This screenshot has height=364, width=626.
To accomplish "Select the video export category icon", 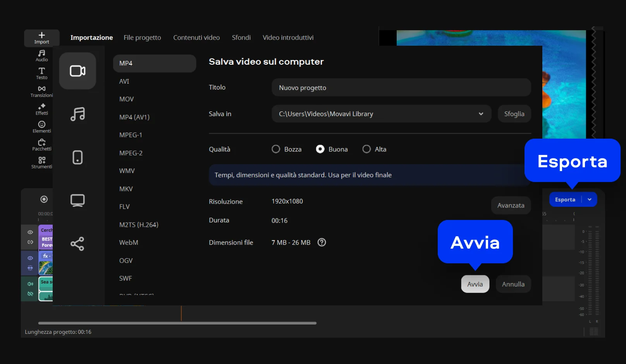I will (77, 71).
